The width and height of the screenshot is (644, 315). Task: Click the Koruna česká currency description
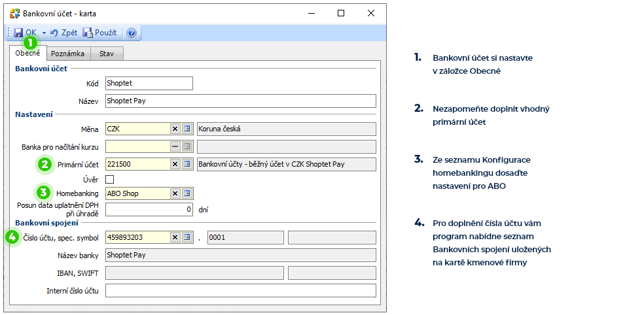[287, 129]
